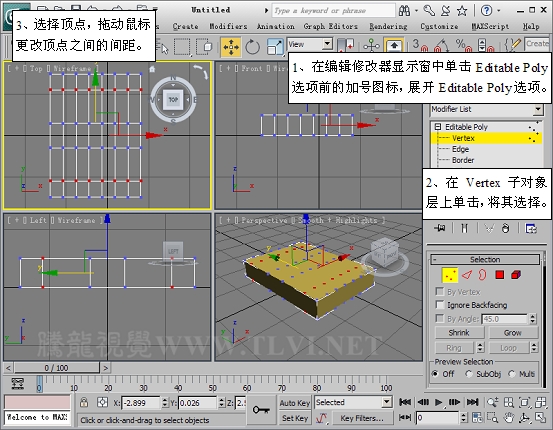Image resolution: width=553 pixels, height=430 pixels.
Task: Select Polygon sub-object level icon in Selection
Action: 499,275
